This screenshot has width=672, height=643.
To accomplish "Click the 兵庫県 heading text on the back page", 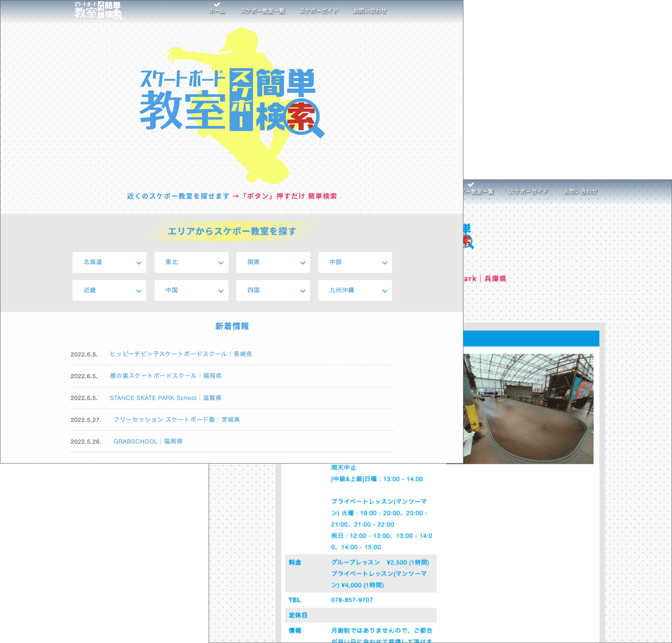I will (x=495, y=279).
